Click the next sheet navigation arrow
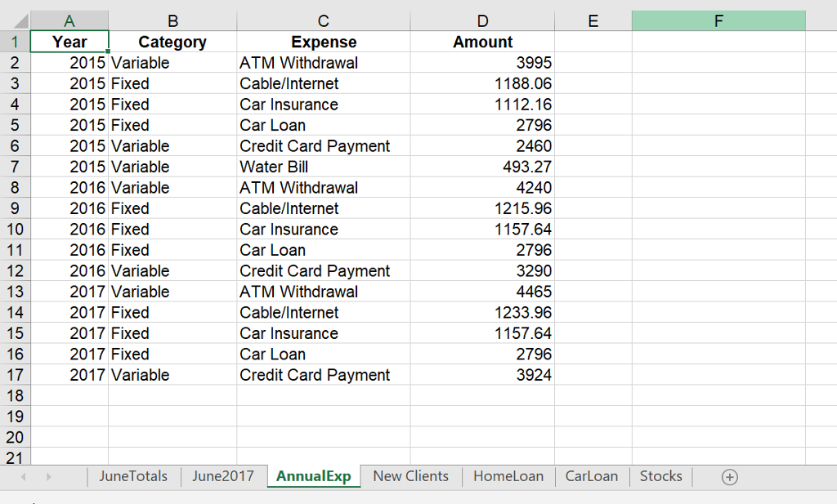Image resolution: width=837 pixels, height=504 pixels. pyautogui.click(x=48, y=476)
